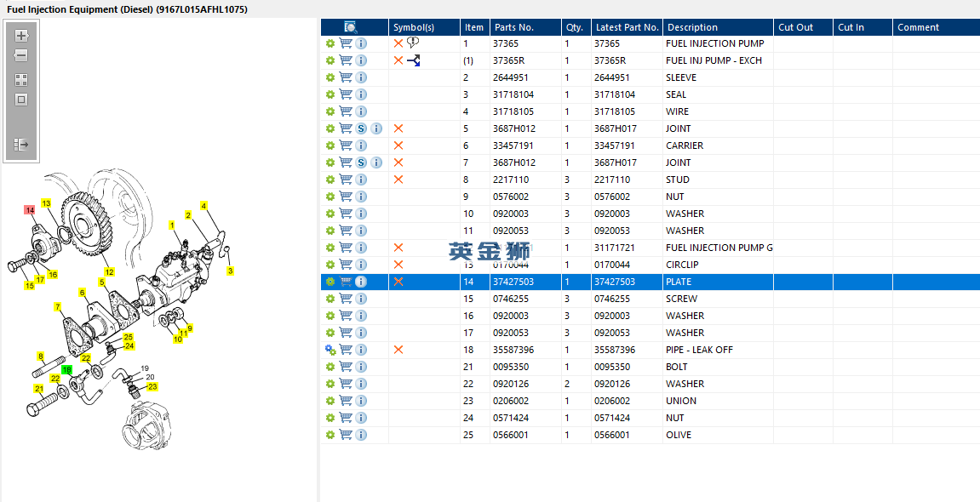Click the single-square fit view icon

[21, 100]
